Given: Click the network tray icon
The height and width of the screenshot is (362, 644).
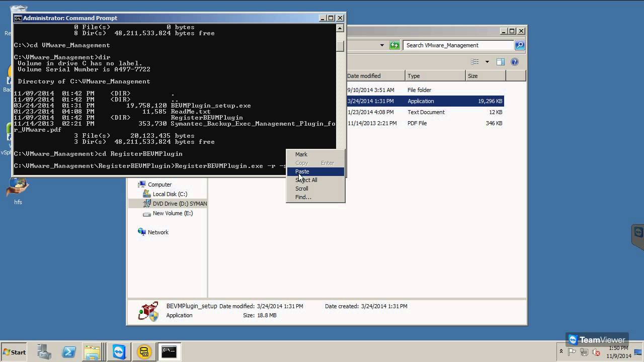Looking at the screenshot, I should (585, 352).
